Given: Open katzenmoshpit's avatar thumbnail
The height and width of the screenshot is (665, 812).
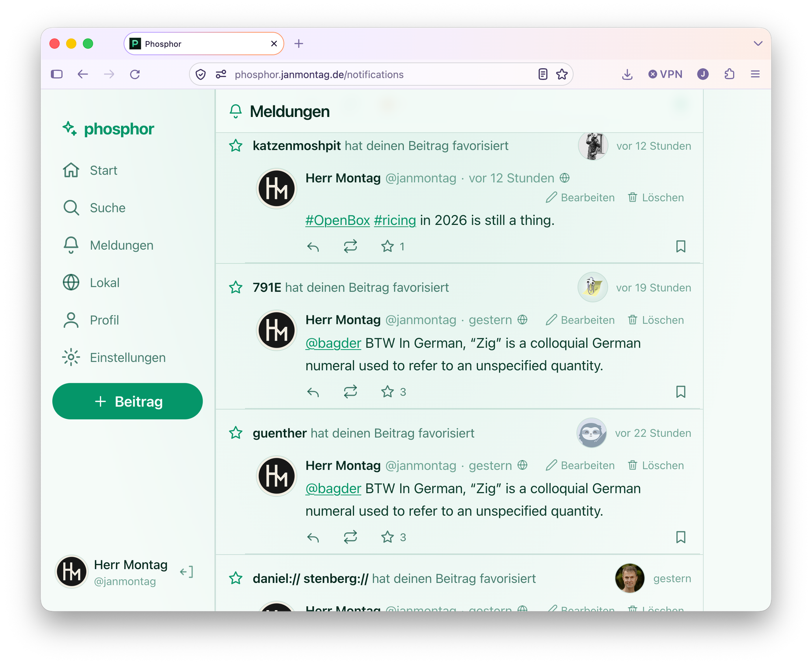Looking at the screenshot, I should point(593,146).
